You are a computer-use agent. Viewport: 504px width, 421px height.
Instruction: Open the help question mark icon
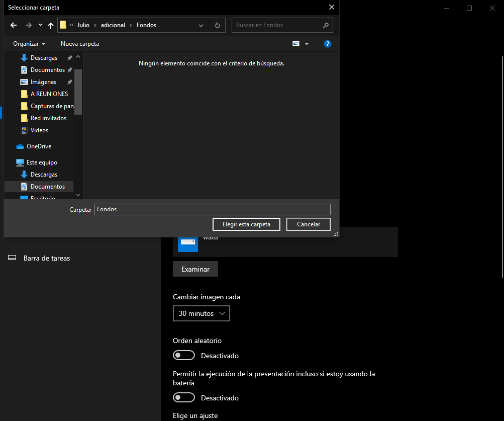pos(328,44)
